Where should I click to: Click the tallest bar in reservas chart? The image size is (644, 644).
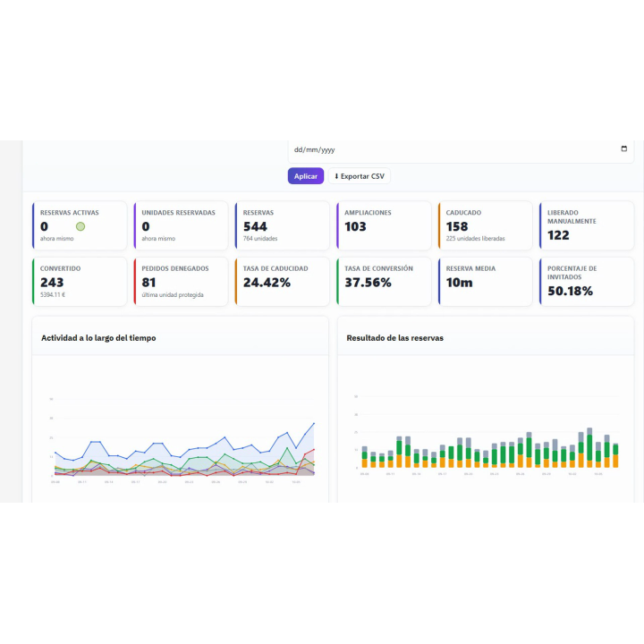589,448
